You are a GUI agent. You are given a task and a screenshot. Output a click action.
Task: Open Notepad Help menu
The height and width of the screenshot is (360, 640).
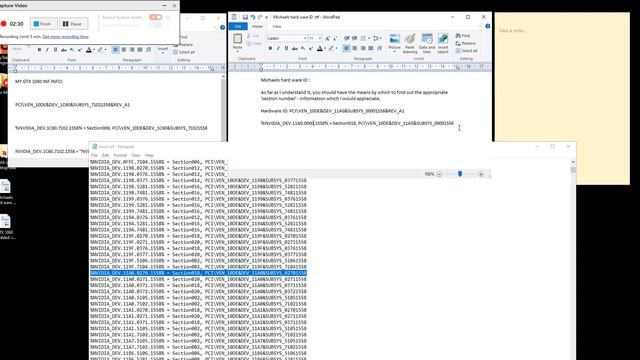coord(149,155)
